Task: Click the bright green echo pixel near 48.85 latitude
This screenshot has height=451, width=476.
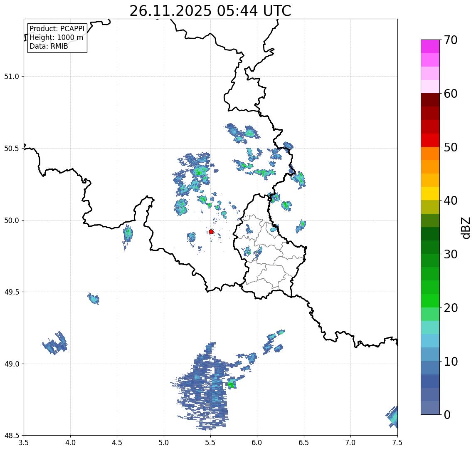Action: pos(231,385)
